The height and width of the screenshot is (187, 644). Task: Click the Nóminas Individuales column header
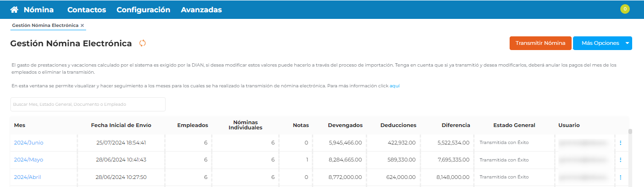click(x=245, y=125)
